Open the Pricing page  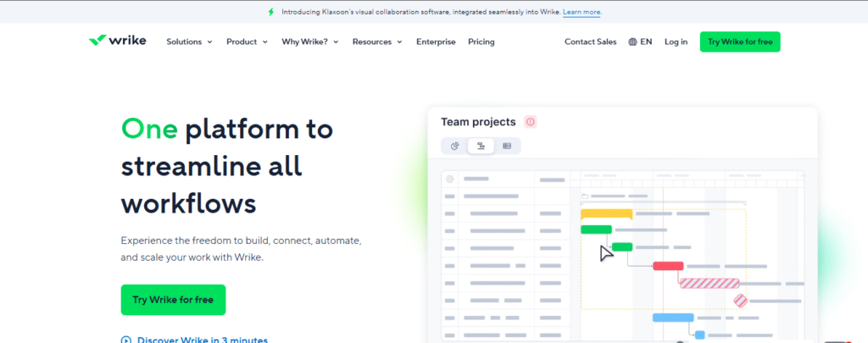coord(481,41)
